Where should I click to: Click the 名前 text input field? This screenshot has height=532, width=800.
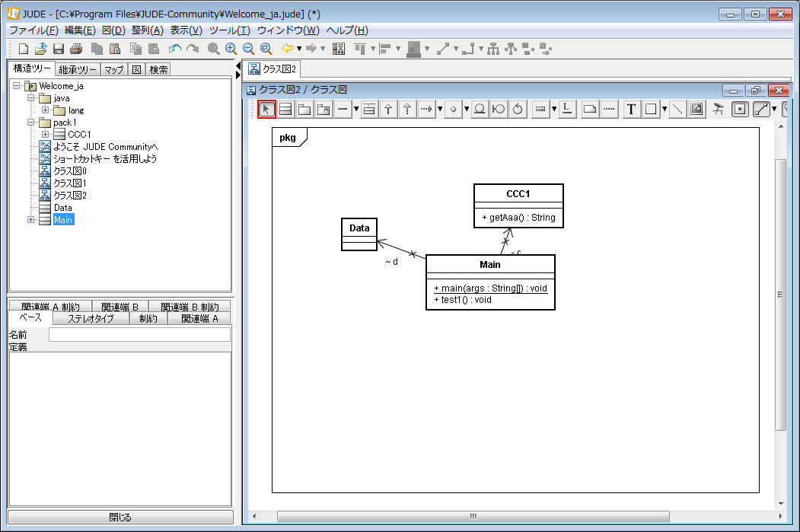(139, 335)
